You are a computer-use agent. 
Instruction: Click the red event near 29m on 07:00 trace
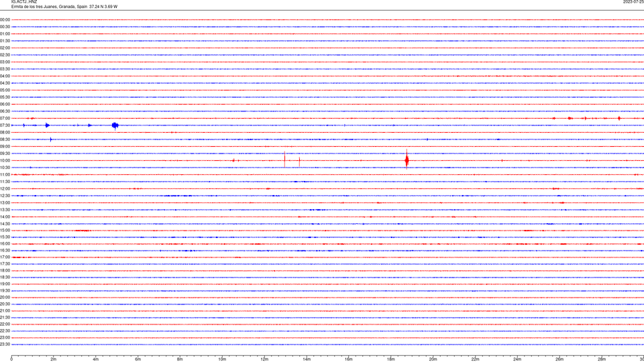pyautogui.click(x=619, y=118)
